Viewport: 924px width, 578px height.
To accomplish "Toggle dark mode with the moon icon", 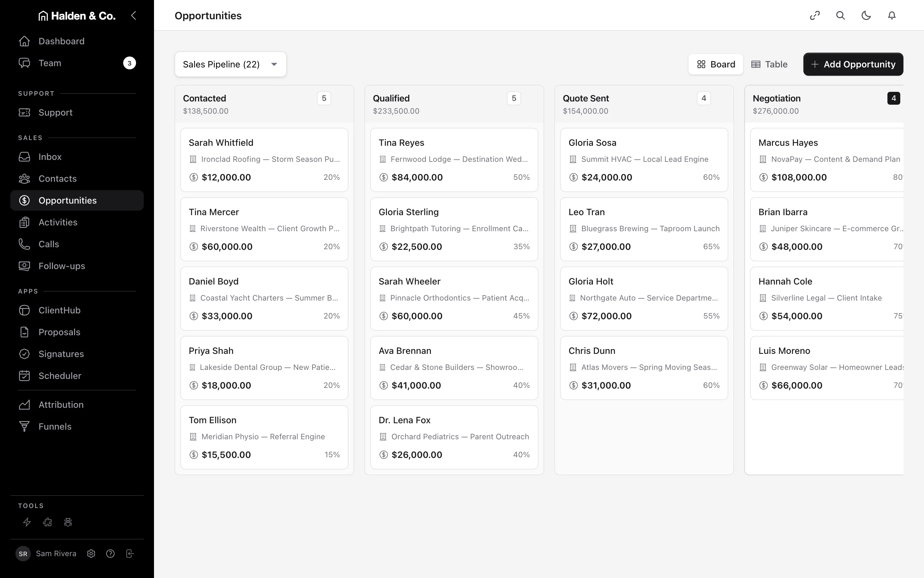I will [866, 16].
